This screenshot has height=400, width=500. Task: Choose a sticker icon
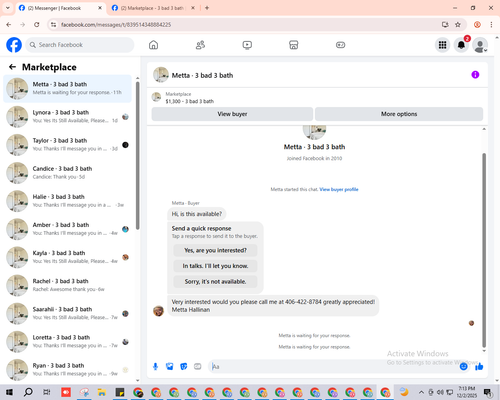(x=184, y=367)
